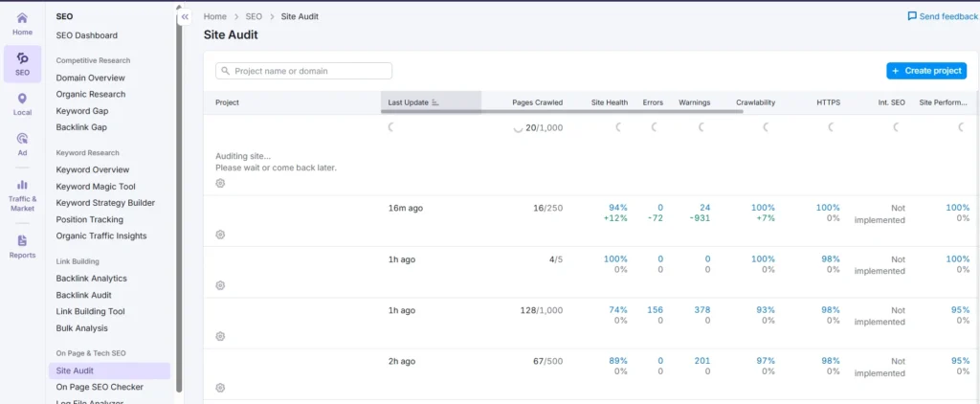Open Link Building Tool
Image resolution: width=980 pixels, height=404 pixels.
click(91, 311)
